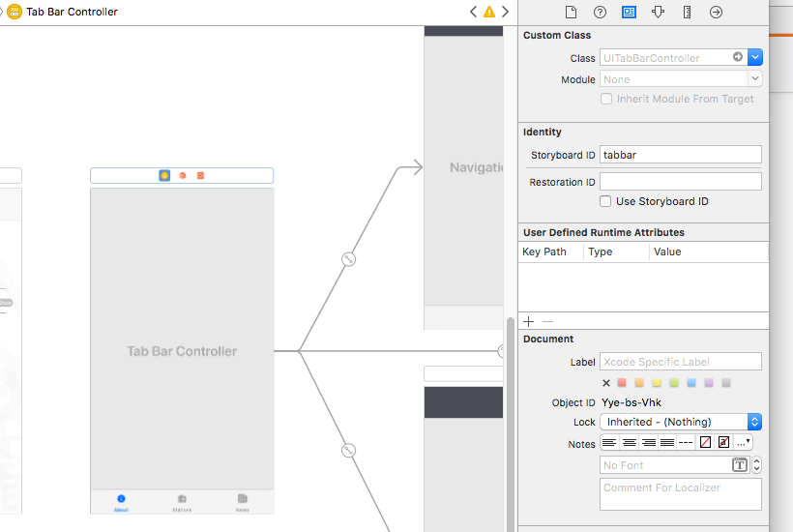793x532 pixels.
Task: Click the yellow warning triangle icon
Action: pos(489,12)
